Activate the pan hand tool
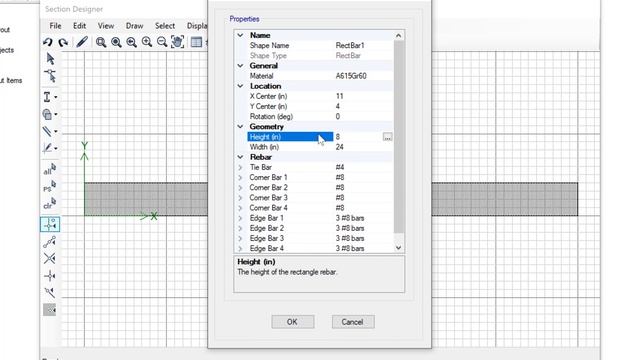Screen dimensions: 640x360 (x=178, y=42)
